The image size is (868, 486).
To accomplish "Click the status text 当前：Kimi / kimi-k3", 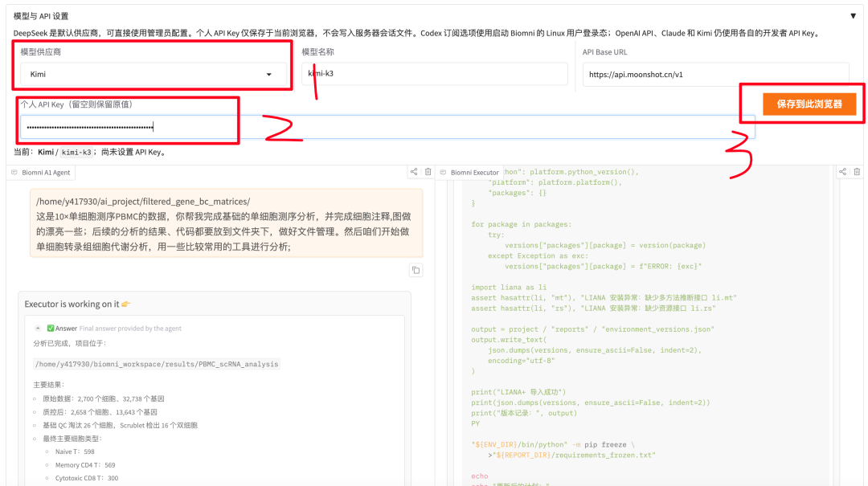I will tap(90, 152).
